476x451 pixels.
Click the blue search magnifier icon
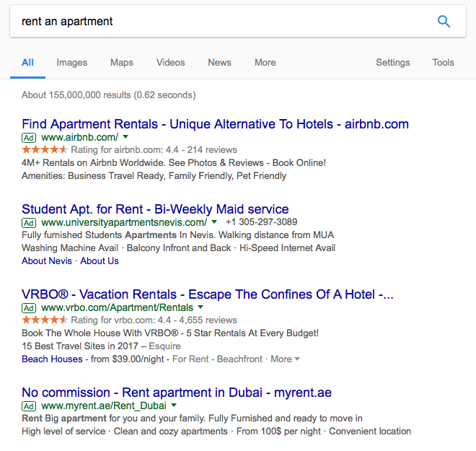pyautogui.click(x=444, y=22)
